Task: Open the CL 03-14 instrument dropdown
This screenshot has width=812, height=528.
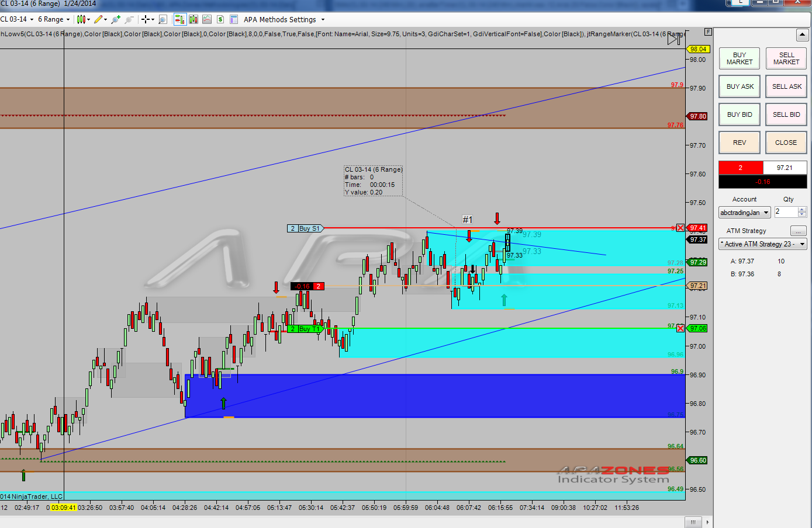Action: point(18,19)
